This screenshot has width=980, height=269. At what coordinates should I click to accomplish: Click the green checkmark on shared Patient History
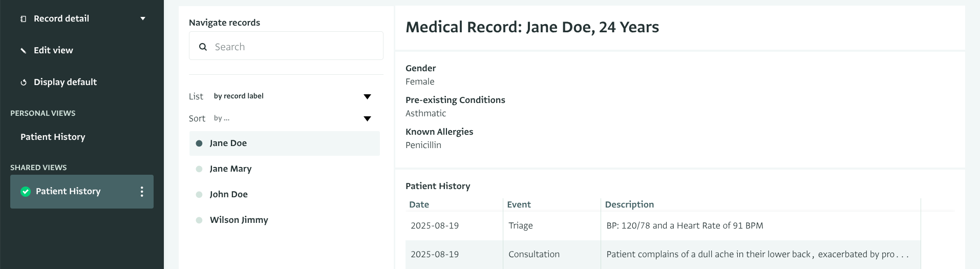[26, 192]
